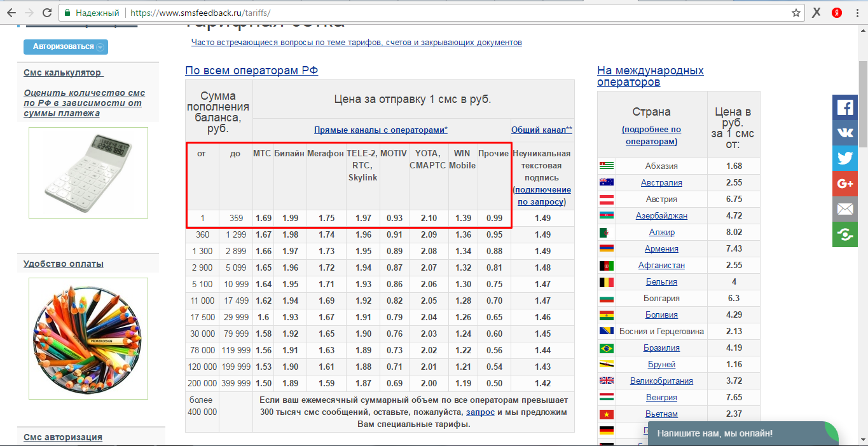
Task: Click Болгария country text
Action: point(661,298)
